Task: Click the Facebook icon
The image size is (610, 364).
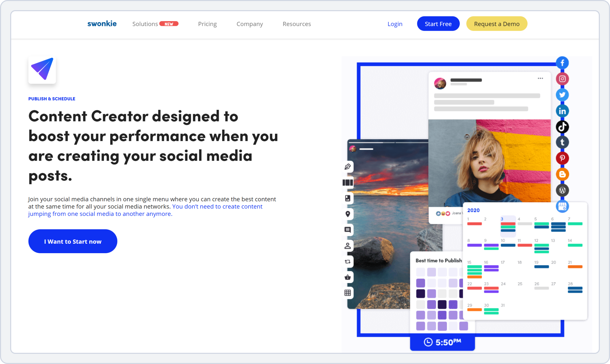Action: [562, 63]
